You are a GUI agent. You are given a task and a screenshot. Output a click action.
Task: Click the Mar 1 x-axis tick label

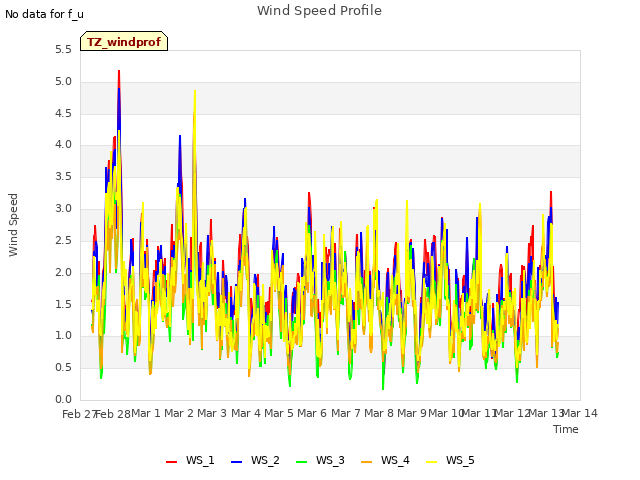coord(146,413)
